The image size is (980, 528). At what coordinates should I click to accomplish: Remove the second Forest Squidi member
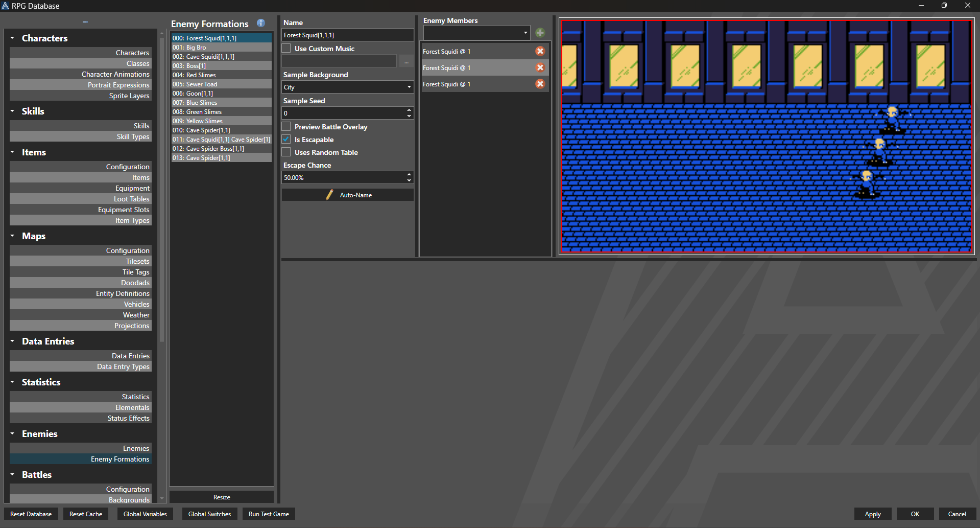(x=540, y=67)
